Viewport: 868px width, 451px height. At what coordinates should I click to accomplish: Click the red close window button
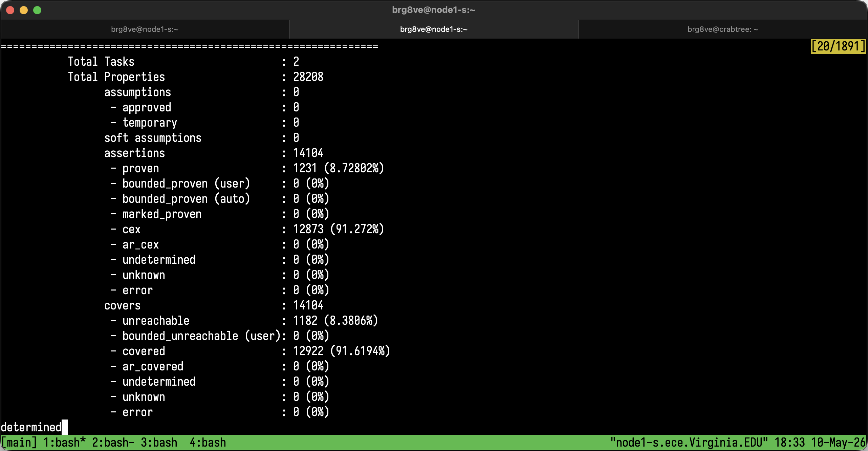tap(10, 10)
